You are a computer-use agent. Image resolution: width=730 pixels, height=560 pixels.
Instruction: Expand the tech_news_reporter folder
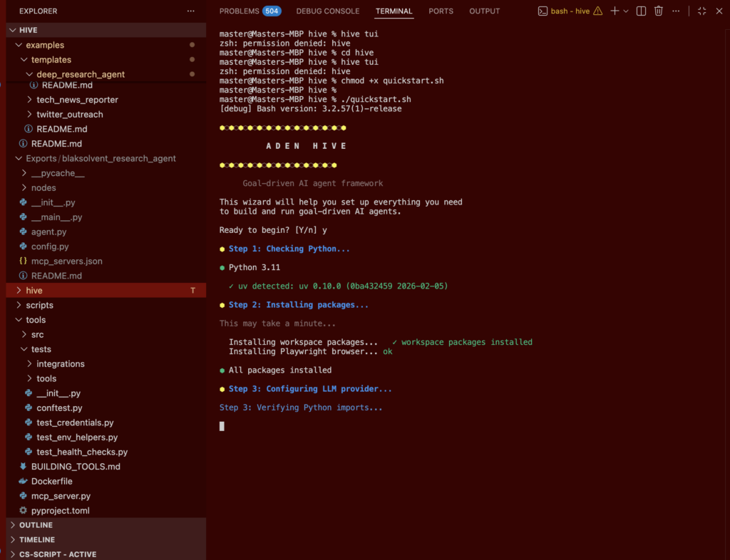click(x=77, y=100)
